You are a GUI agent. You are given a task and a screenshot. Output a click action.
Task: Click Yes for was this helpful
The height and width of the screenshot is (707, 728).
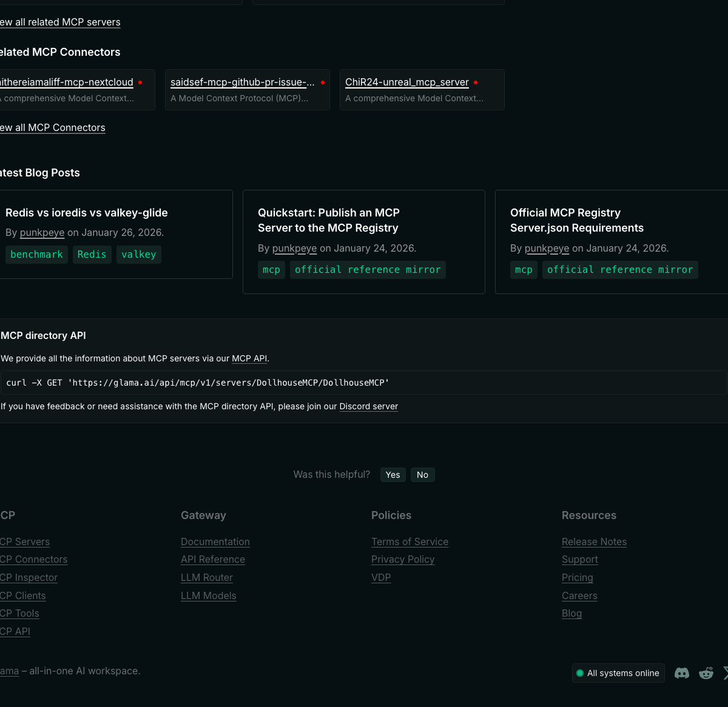[x=393, y=475]
